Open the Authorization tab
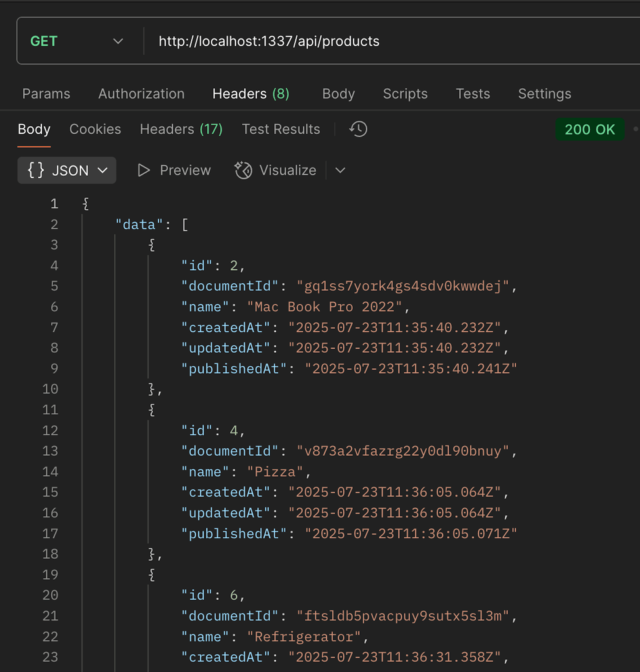This screenshot has height=672, width=640. 141,94
